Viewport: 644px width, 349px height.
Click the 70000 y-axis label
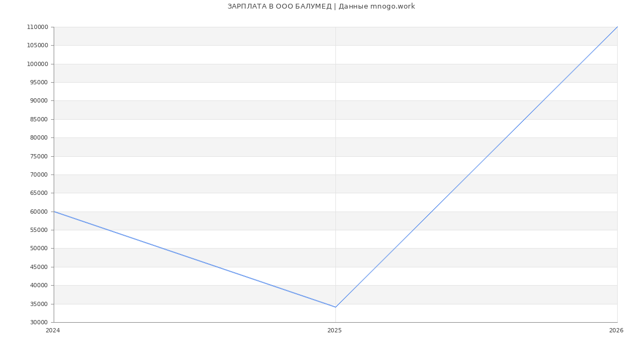click(39, 174)
